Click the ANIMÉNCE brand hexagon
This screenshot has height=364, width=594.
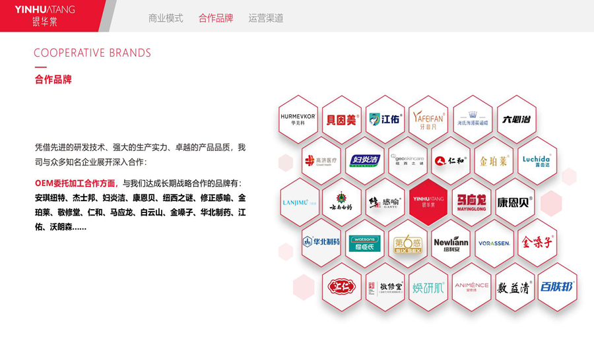[472, 288]
